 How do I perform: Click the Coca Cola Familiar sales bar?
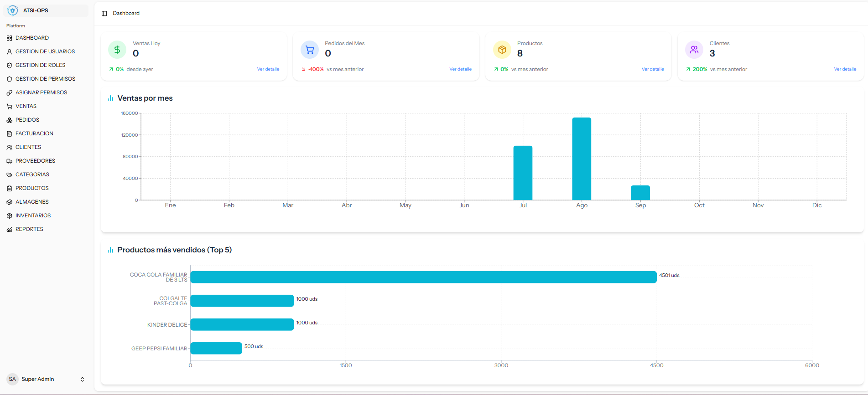[423, 277]
